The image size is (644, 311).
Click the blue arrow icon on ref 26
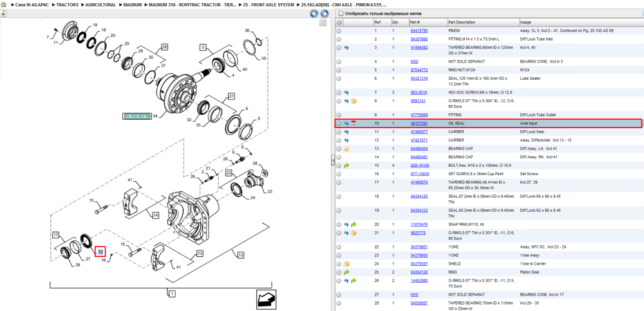[346, 281]
